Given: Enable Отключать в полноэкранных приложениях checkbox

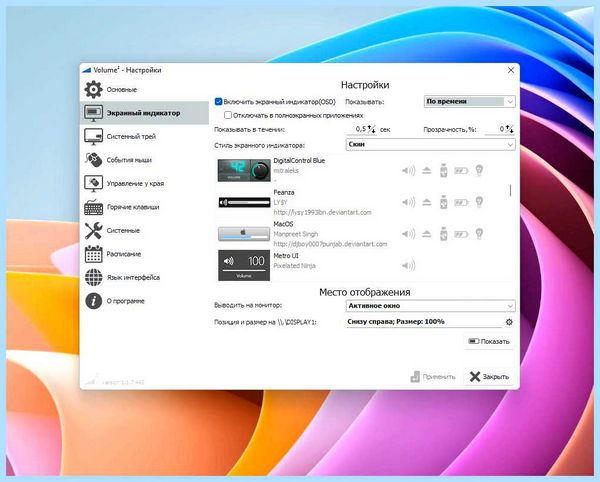Looking at the screenshot, I should pyautogui.click(x=228, y=115).
